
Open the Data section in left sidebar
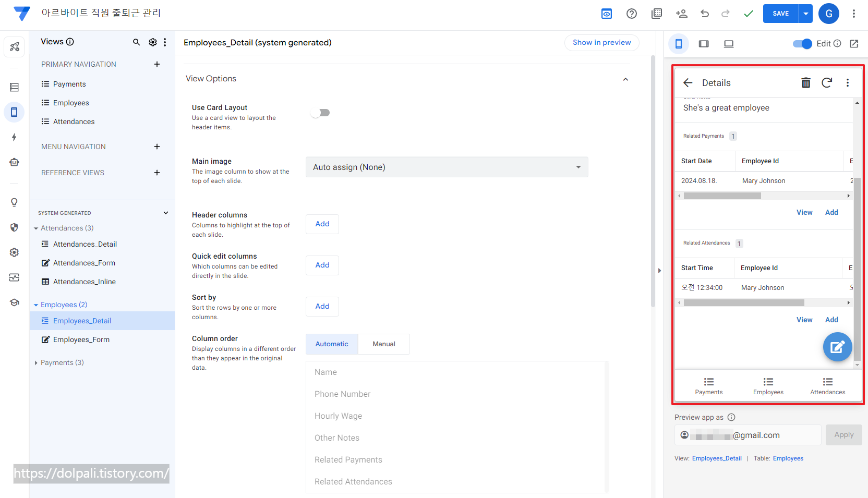coord(14,87)
